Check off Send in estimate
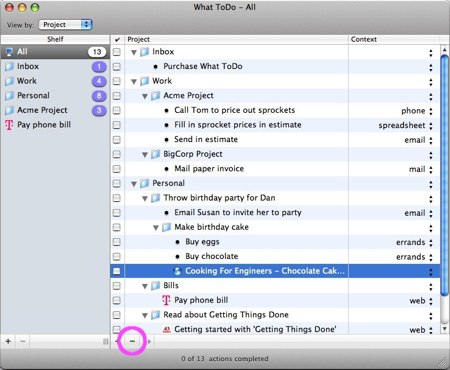 [x=117, y=140]
